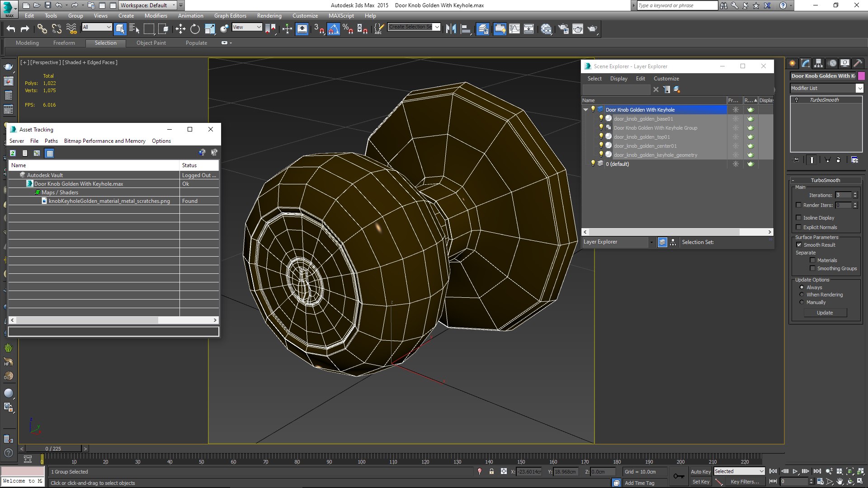Click the Iterations value field
Screen dimensions: 868x488
click(843, 195)
